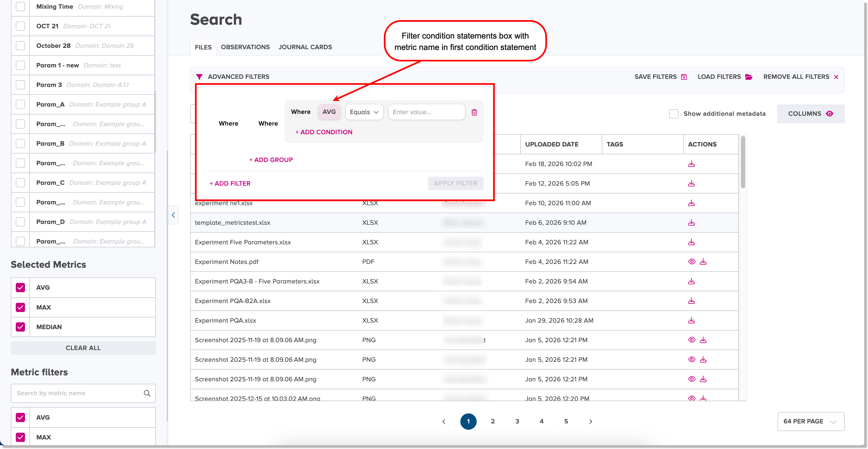Select page 4 in pagination
Viewport: 868px width, 449px height.
click(x=542, y=421)
